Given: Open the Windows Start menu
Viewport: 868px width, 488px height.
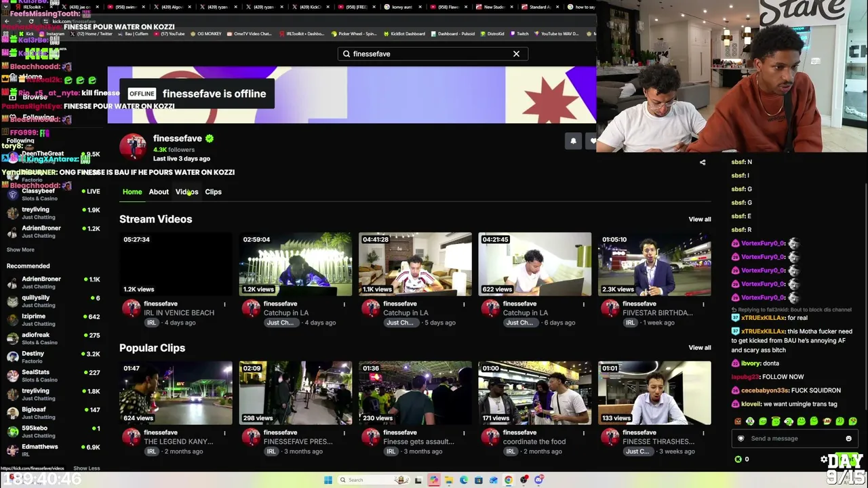Looking at the screenshot, I should 328,480.
